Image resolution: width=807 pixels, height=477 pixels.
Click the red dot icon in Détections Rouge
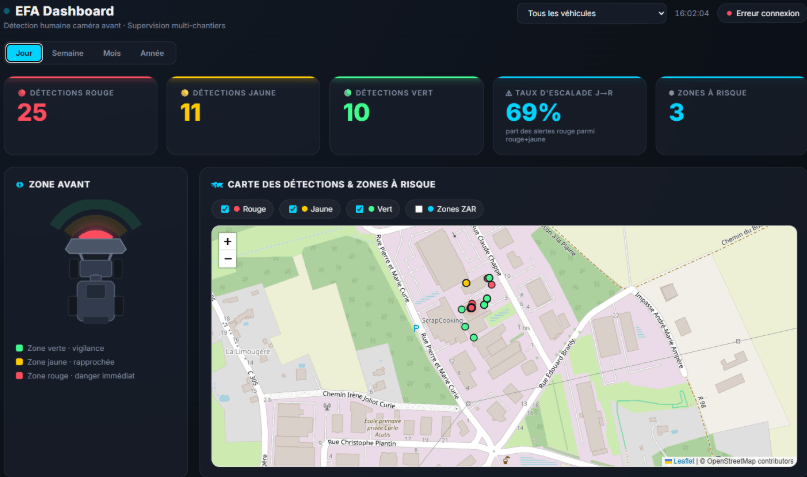pyautogui.click(x=22, y=93)
